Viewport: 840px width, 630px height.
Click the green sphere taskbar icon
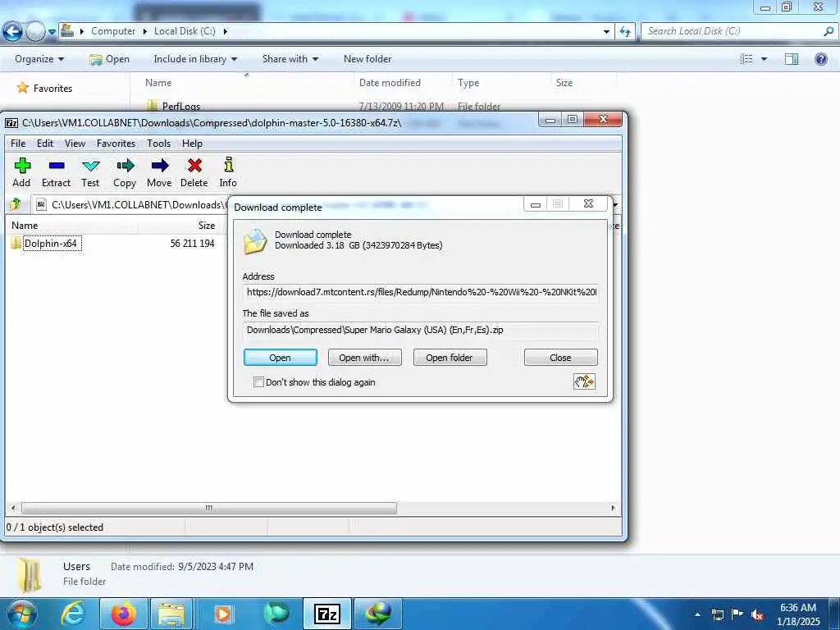pyautogui.click(x=276, y=614)
